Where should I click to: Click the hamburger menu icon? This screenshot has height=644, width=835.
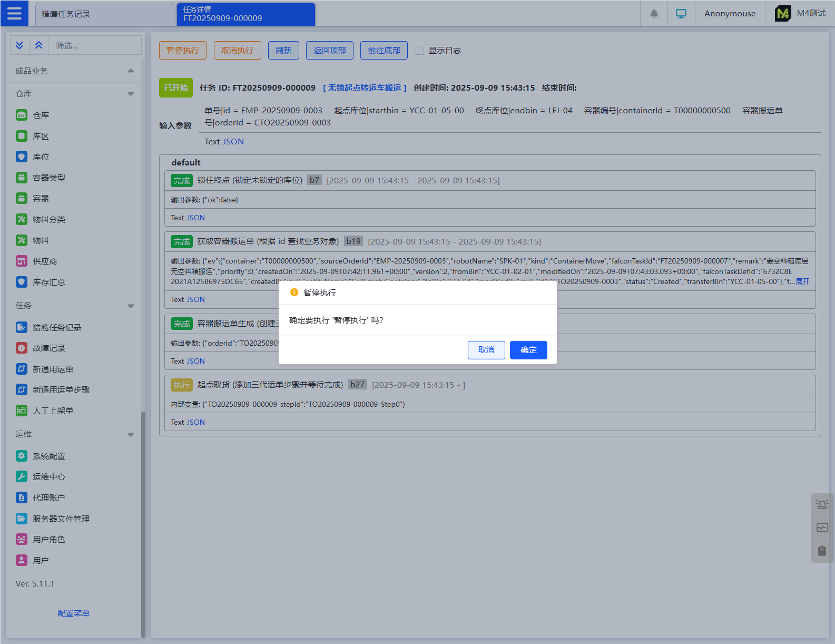coord(14,13)
